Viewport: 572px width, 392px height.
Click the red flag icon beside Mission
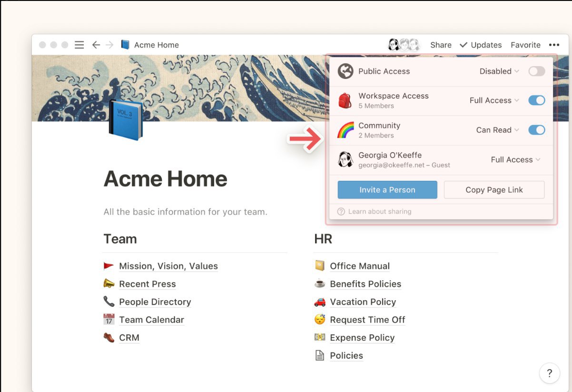pyautogui.click(x=109, y=266)
